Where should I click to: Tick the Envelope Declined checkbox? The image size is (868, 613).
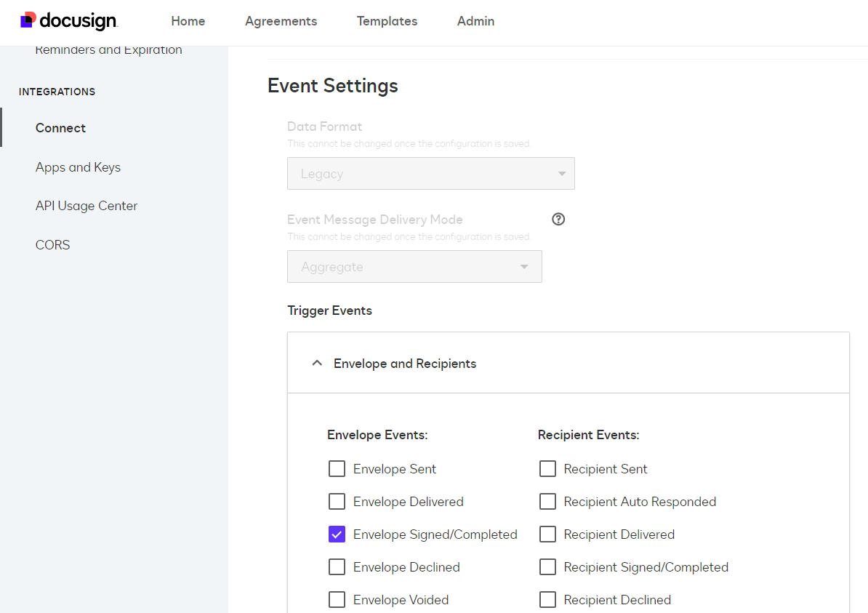coord(337,567)
